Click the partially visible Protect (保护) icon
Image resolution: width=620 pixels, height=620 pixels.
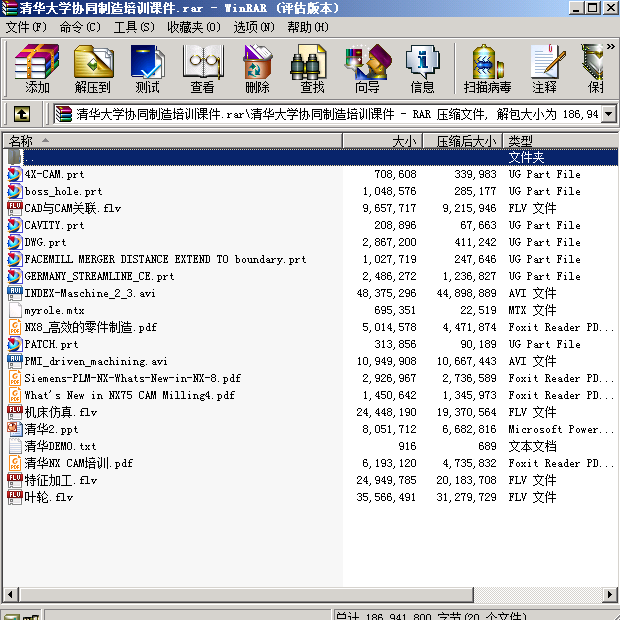pyautogui.click(x=593, y=69)
